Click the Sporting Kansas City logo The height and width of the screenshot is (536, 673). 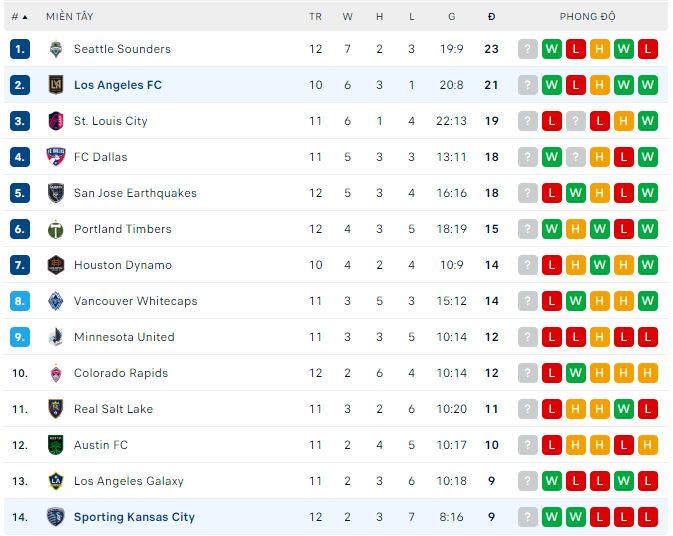(x=55, y=517)
